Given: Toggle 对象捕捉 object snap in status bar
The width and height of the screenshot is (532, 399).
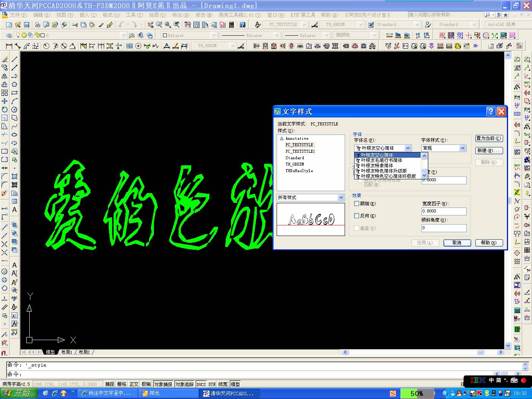Looking at the screenshot, I should [163, 384].
